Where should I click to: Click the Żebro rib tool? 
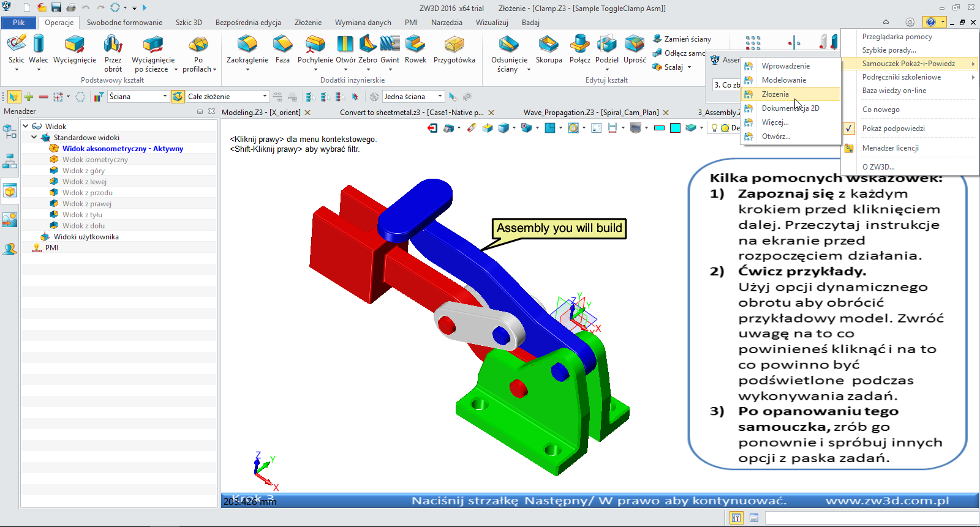coord(367,50)
